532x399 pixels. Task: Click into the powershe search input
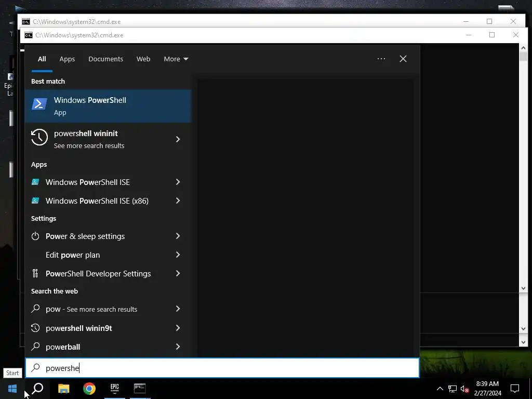coord(222,368)
